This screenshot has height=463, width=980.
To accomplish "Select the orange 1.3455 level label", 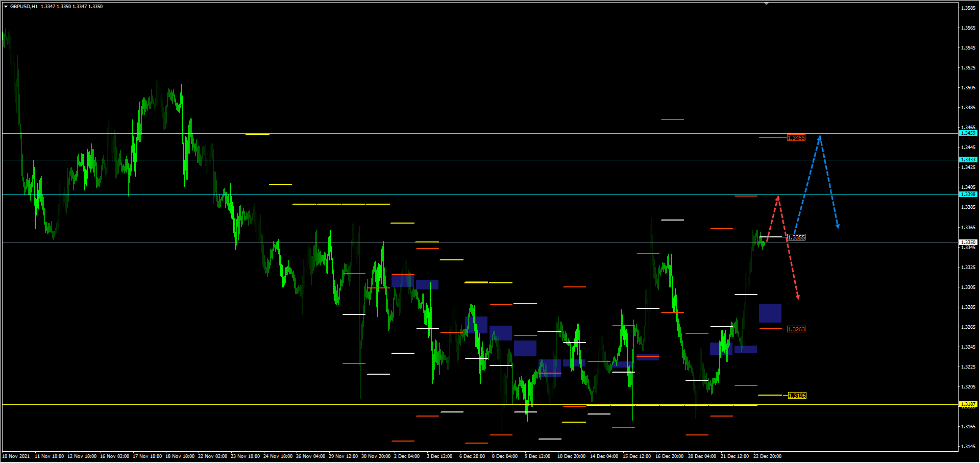I will 796,138.
